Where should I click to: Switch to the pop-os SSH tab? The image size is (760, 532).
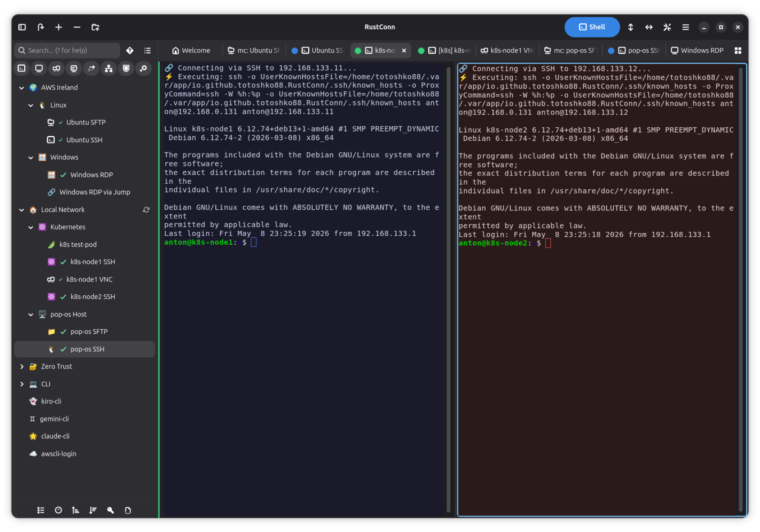pyautogui.click(x=635, y=51)
